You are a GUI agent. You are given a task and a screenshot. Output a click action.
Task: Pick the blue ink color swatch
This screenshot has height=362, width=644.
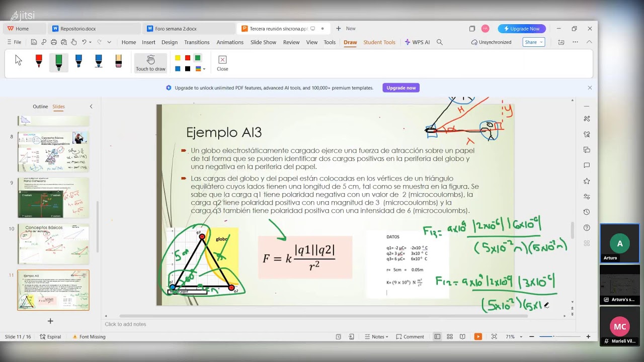pos(178,69)
